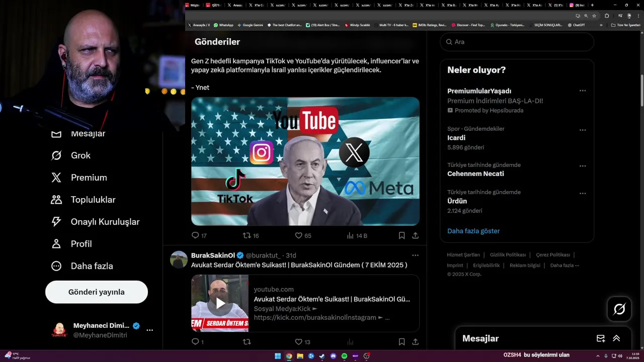Open more options for Ürdün trend
Image resolution: width=644 pixels, height=362 pixels.
(x=582, y=193)
